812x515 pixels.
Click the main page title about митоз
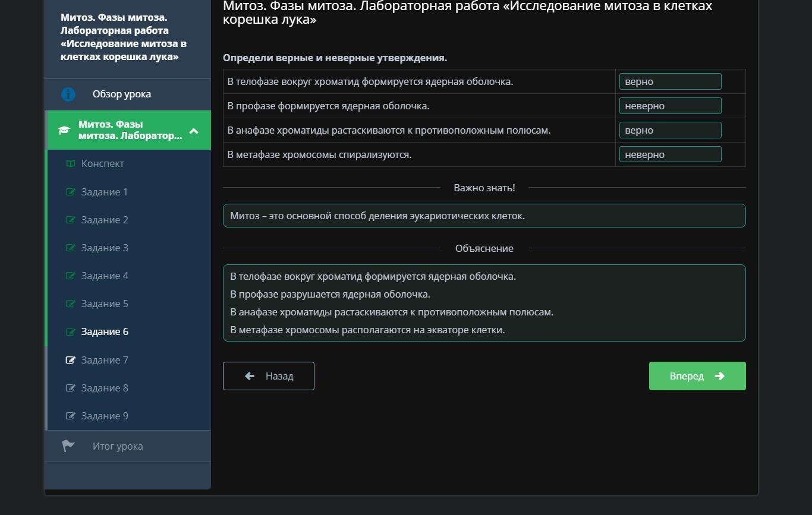pos(468,12)
